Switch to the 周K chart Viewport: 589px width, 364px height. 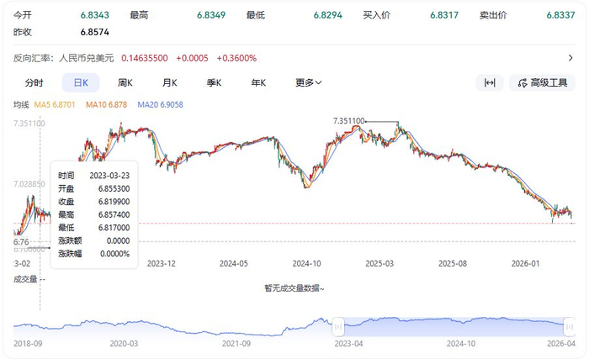pos(125,82)
